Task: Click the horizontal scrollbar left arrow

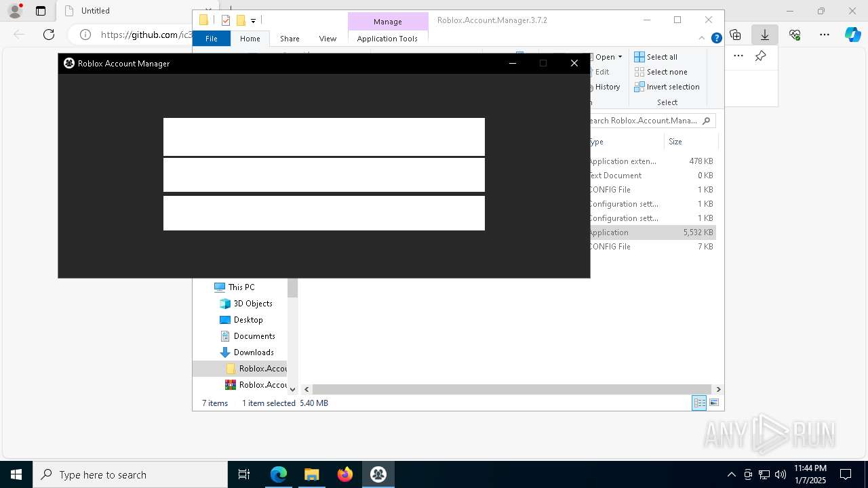Action: coord(307,390)
